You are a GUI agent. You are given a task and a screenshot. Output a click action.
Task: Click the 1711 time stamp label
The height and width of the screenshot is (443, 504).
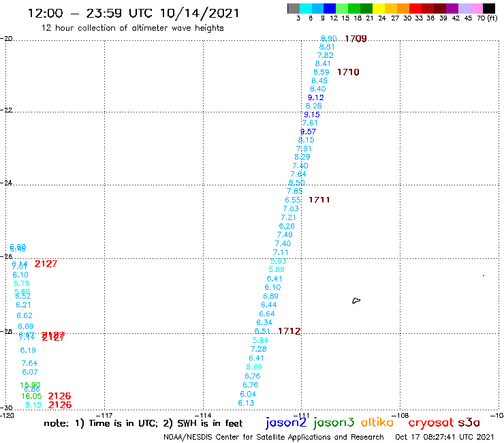click(x=319, y=200)
